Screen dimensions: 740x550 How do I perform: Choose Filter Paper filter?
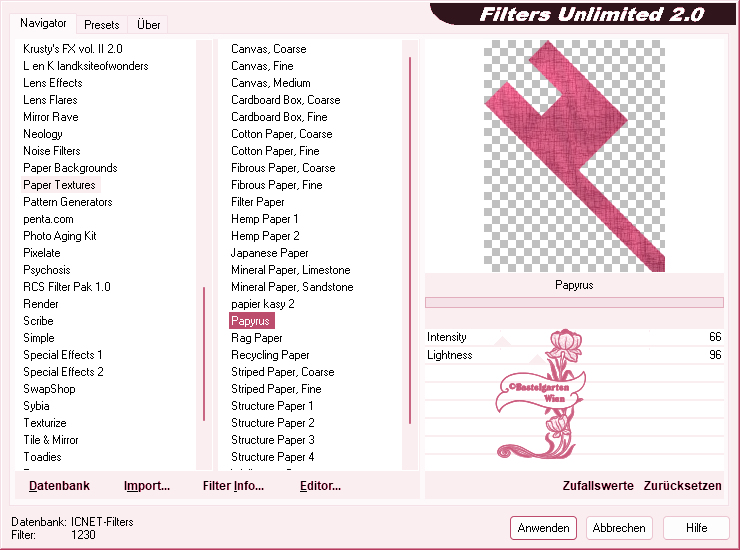(x=258, y=202)
